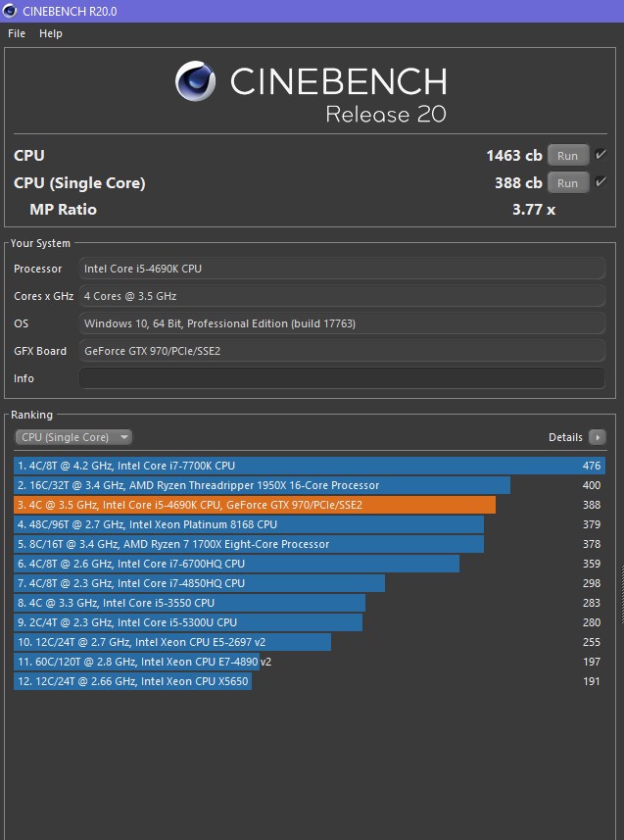624x840 pixels.
Task: Select ranking entry Intel Core i7-4850HQ
Action: [310, 583]
